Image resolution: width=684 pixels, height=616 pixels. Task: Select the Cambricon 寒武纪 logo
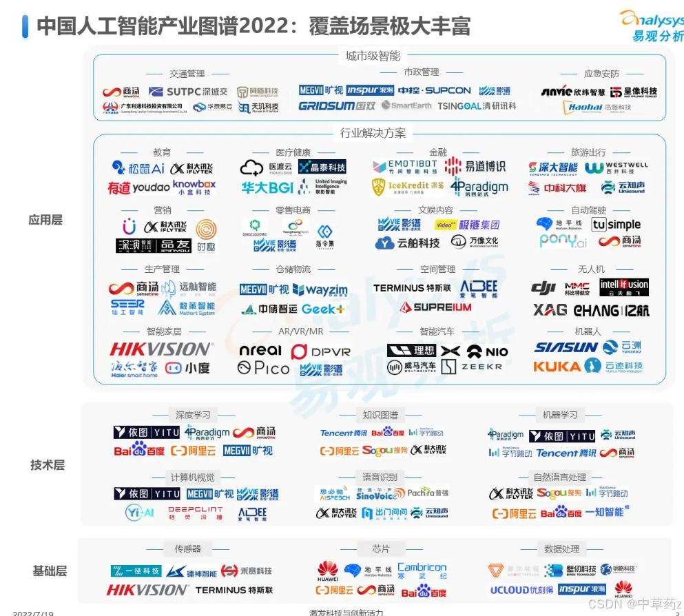[422, 571]
